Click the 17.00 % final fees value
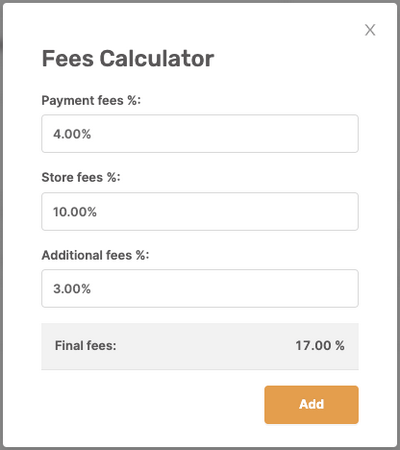Screen dimensions: 400x450 coord(320,346)
